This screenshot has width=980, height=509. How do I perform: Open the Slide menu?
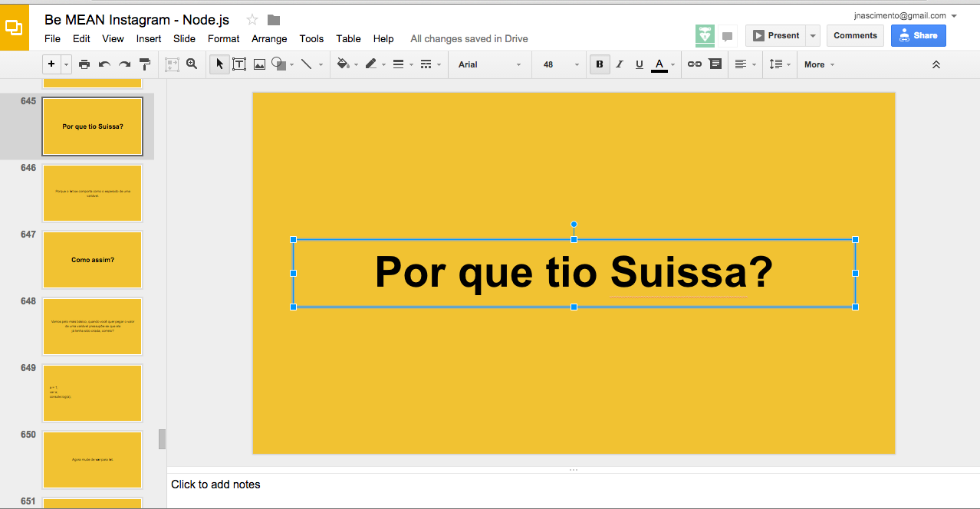[x=184, y=38]
